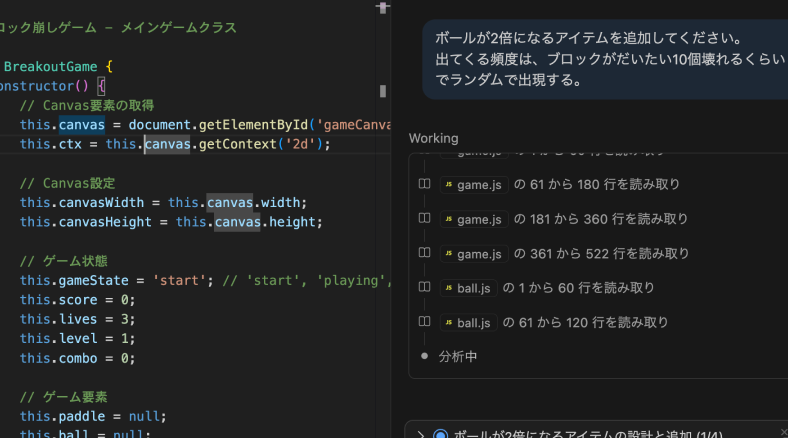The height and width of the screenshot is (438, 788).
Task: Click the text の 361 から 522 行を読み取り
Action: click(x=601, y=254)
